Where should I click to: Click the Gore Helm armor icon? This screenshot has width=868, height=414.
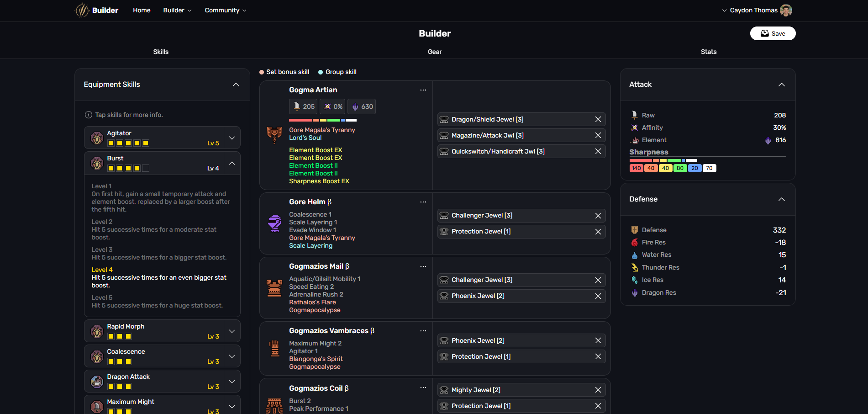274,223
